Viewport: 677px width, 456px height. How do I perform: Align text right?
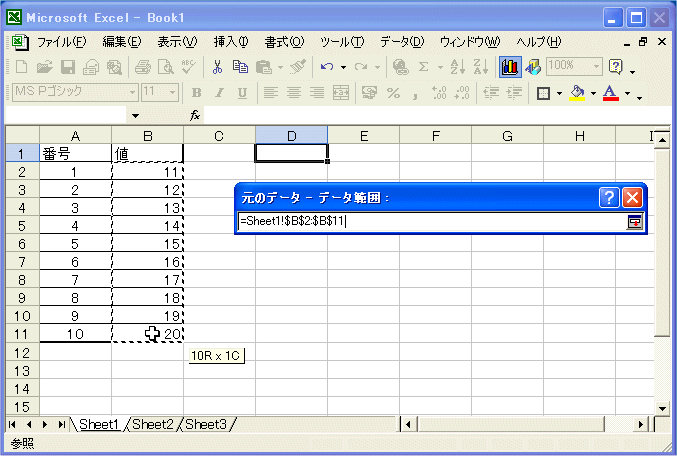coord(317,93)
